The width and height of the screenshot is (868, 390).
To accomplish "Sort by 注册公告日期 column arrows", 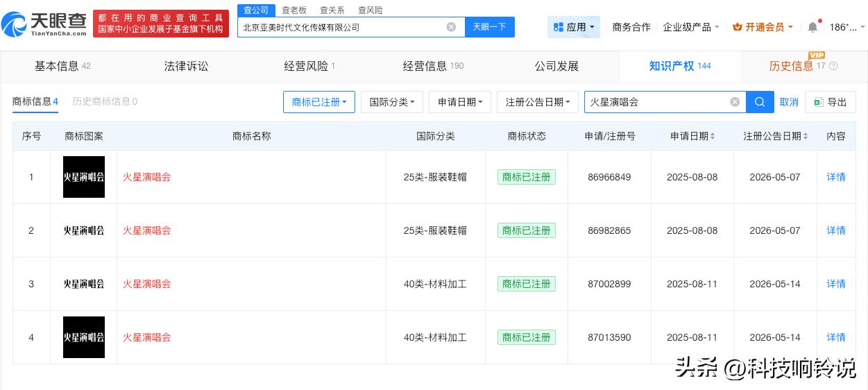I will 806,137.
